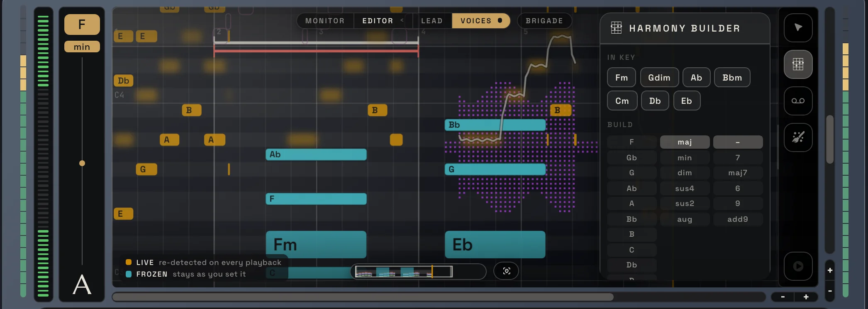
Task: Select root note Gb in Build
Action: (x=631, y=158)
